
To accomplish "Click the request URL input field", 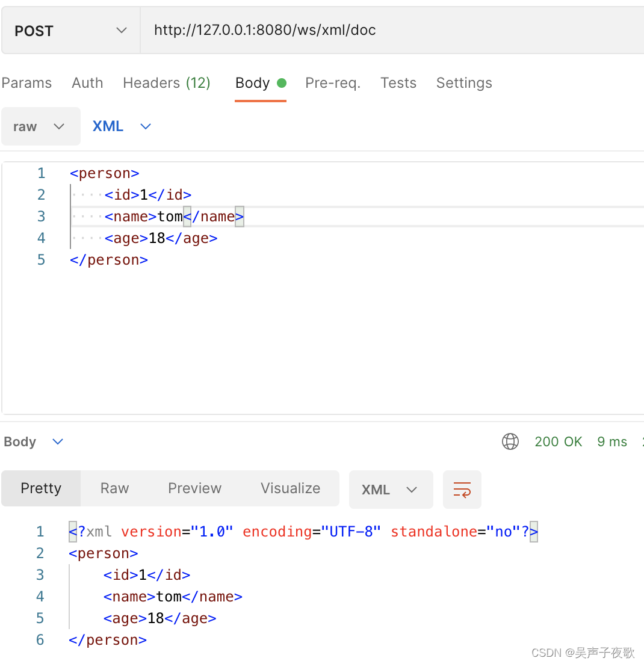I will click(392, 31).
